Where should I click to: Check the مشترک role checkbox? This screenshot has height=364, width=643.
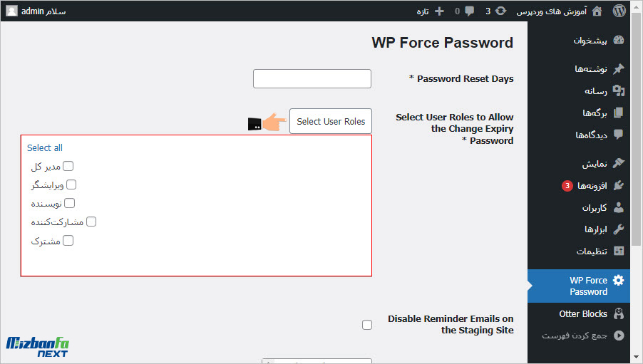(x=68, y=241)
